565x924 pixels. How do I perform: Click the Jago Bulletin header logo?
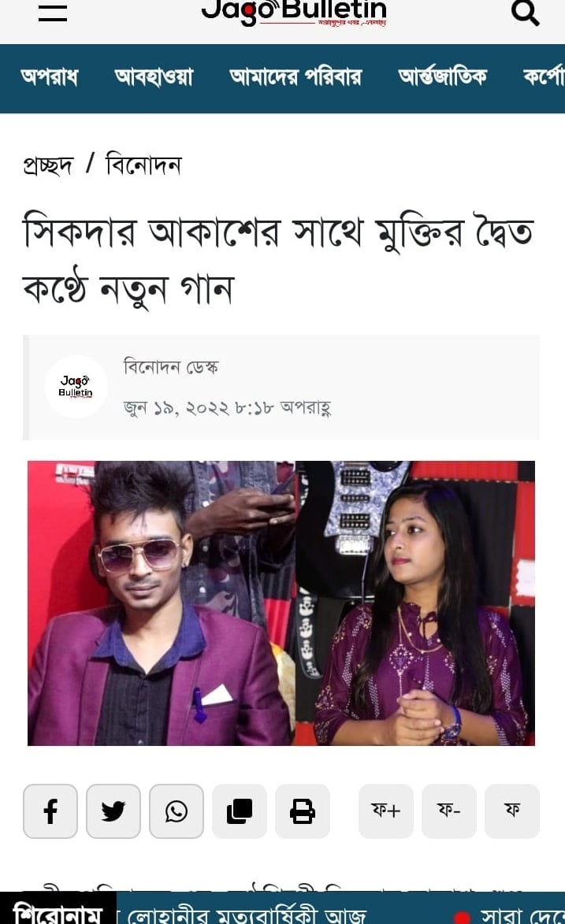point(294,13)
